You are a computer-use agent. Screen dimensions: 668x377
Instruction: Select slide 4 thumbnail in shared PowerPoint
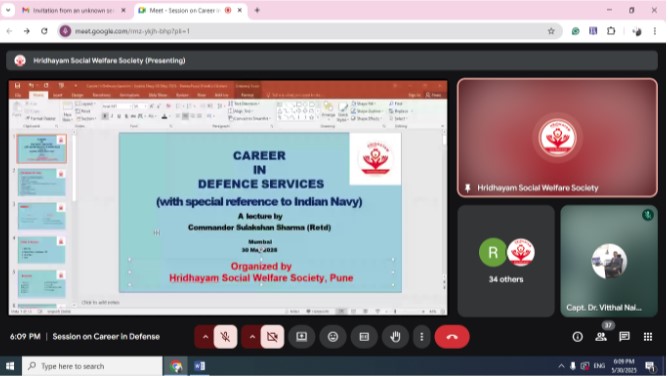(x=42, y=250)
